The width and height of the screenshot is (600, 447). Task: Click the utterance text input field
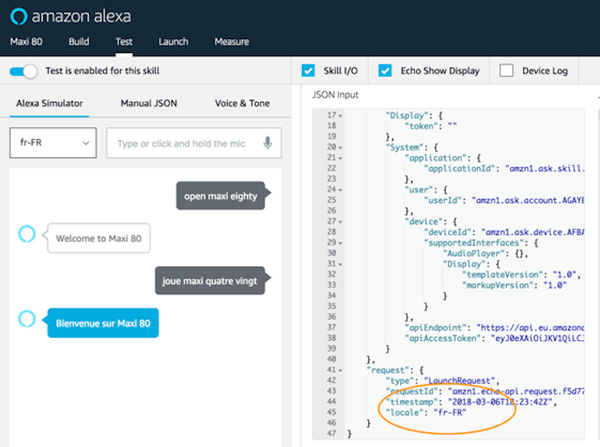185,143
